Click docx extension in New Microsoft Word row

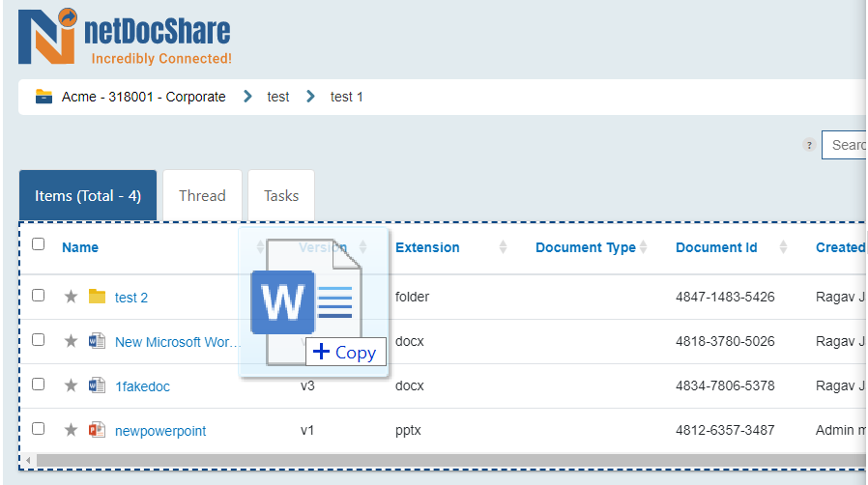[x=409, y=341]
